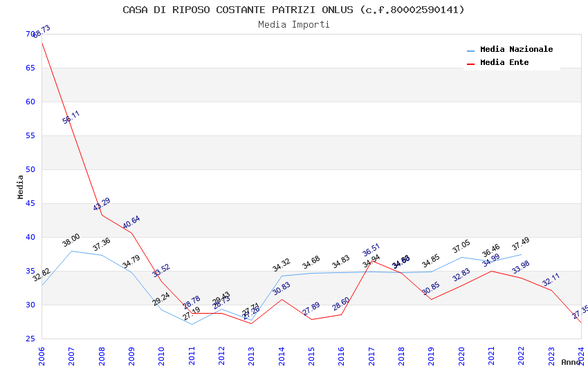Select the 2022 year label
Screen dimensions: 588x380
(x=522, y=356)
